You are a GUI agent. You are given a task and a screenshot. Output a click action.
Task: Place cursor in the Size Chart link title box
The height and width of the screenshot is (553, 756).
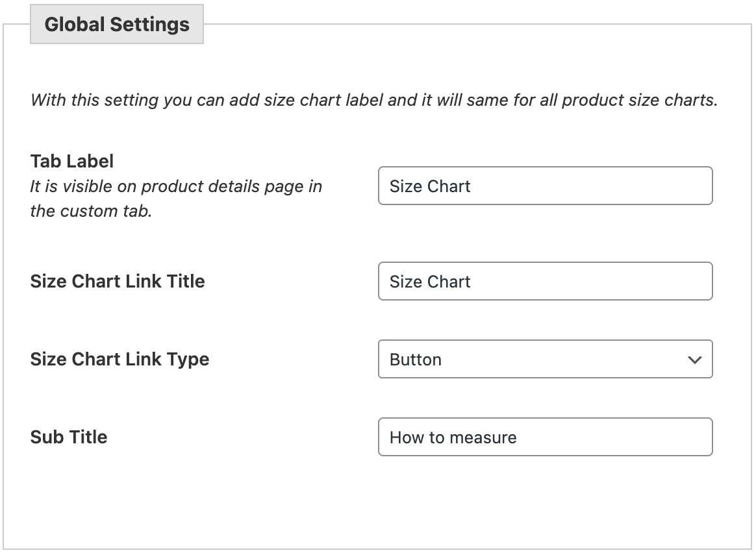[546, 281]
